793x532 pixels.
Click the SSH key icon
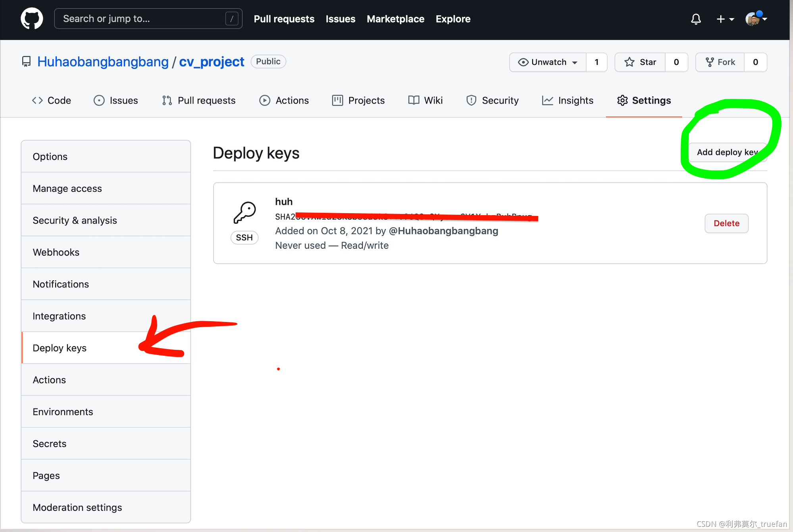pyautogui.click(x=244, y=212)
